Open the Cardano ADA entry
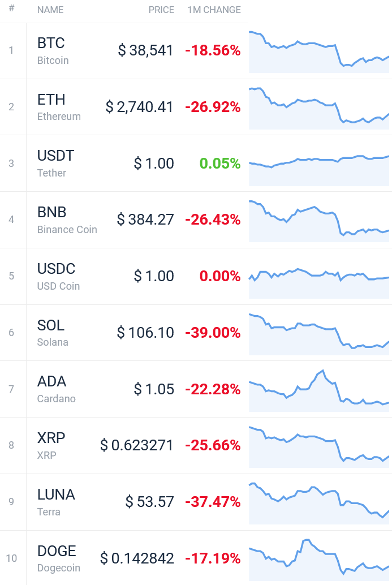The height and width of the screenshot is (585, 392). [57, 389]
